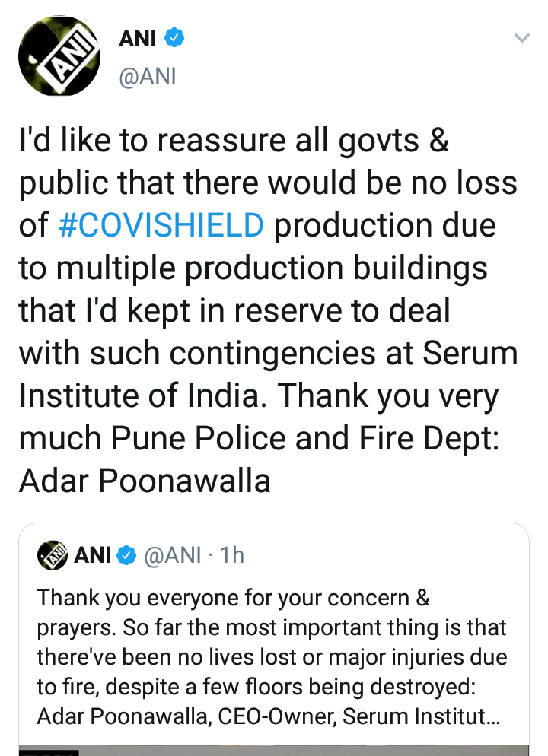Click the verified badge beside the ANI header name
The height and width of the screenshot is (756, 548).
pos(174,37)
